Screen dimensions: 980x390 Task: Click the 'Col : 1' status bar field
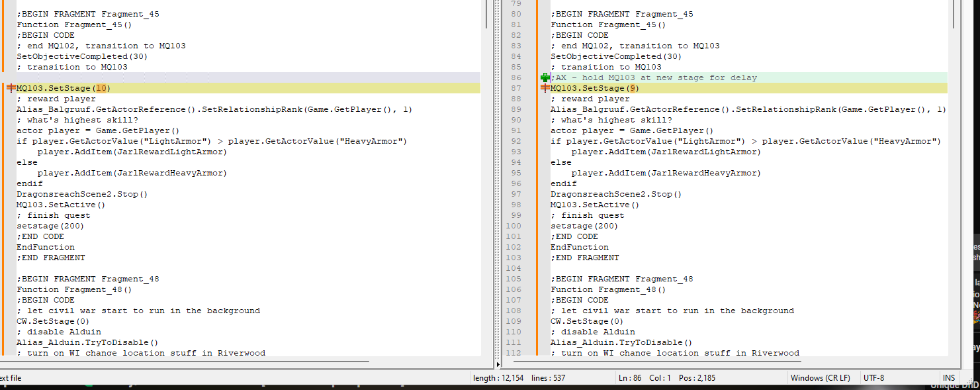[660, 378]
